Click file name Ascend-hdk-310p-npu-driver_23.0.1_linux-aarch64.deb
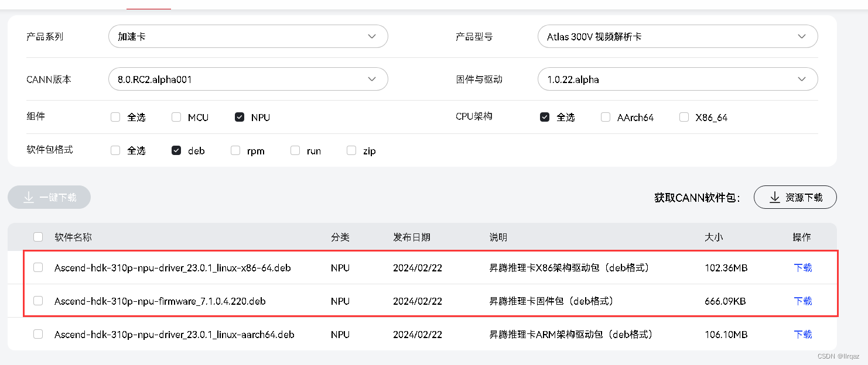This screenshot has height=365, width=868. click(175, 335)
